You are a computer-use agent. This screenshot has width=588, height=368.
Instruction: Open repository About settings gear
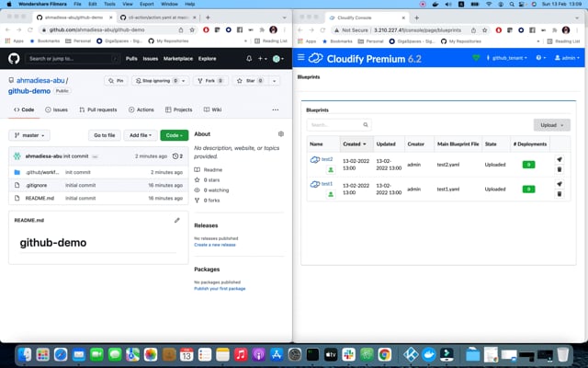pyautogui.click(x=281, y=134)
